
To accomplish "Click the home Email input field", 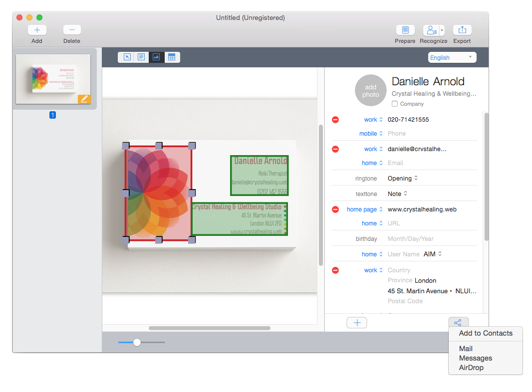I will 432,163.
